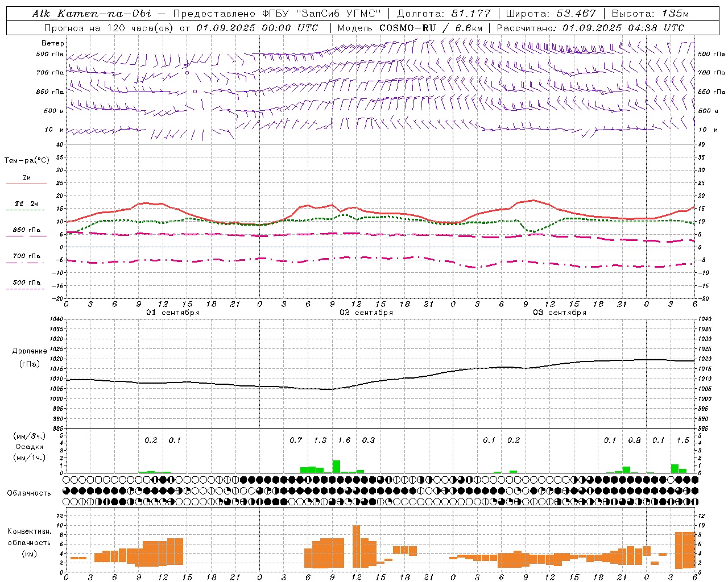Click the date label 03 сентября
728x582 pixels.
(560, 313)
